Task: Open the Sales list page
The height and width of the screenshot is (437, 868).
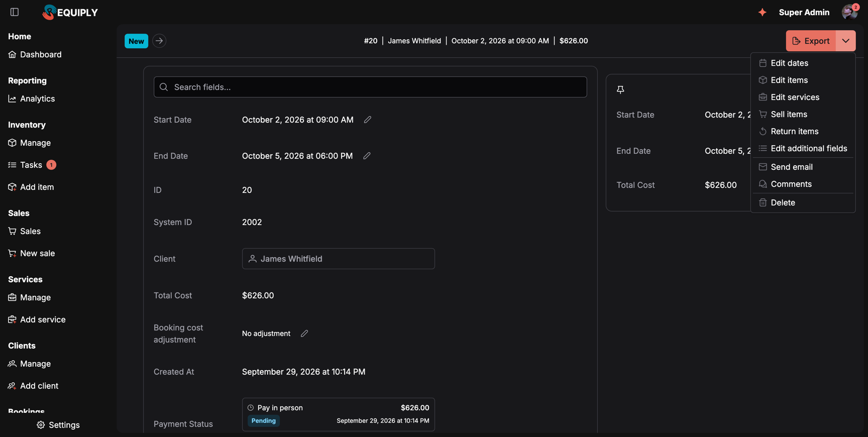Action: point(25,231)
